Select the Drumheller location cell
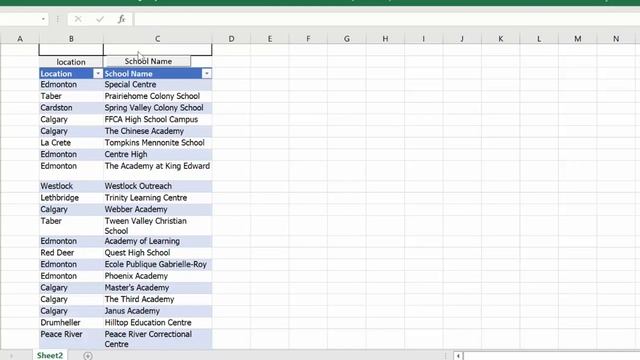 pos(71,322)
